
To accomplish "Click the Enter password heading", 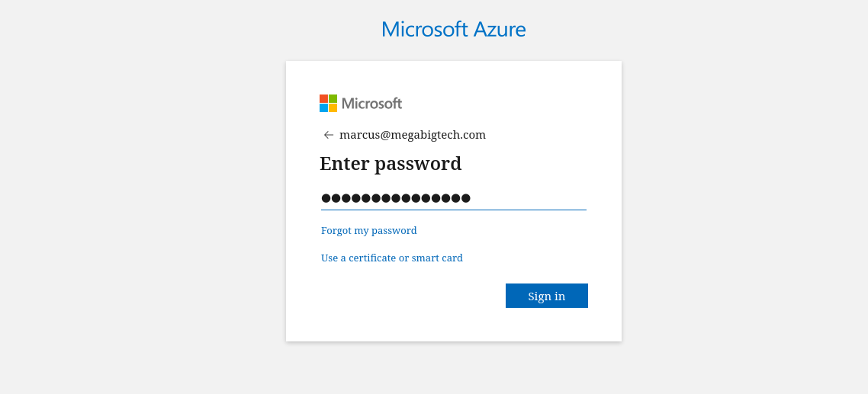I will click(x=391, y=164).
